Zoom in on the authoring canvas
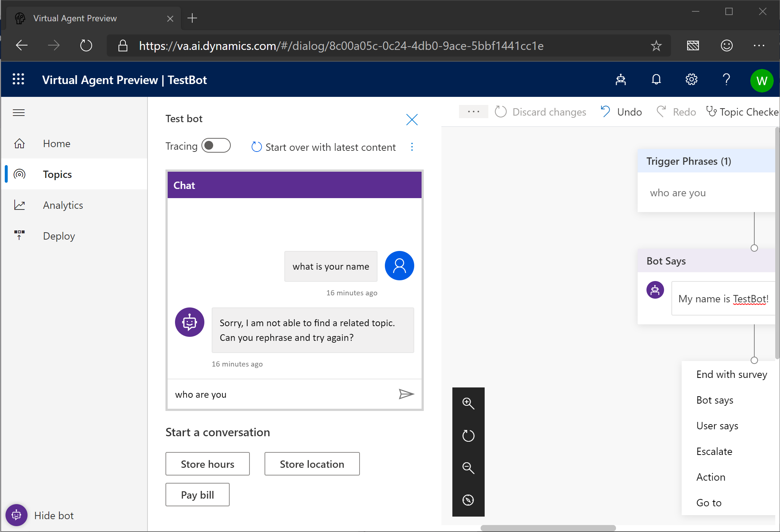Screen dimensions: 780x532 click(468, 403)
